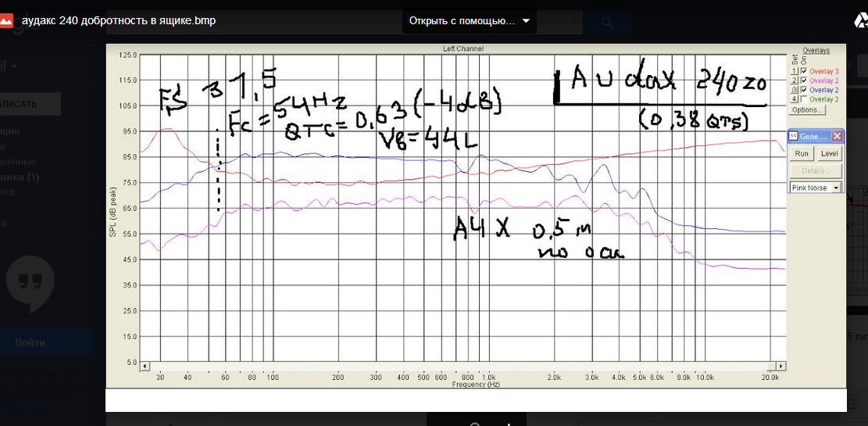The width and height of the screenshot is (868, 426).
Task: Enable the green Overlay 2 checkbox
Action: click(x=804, y=99)
